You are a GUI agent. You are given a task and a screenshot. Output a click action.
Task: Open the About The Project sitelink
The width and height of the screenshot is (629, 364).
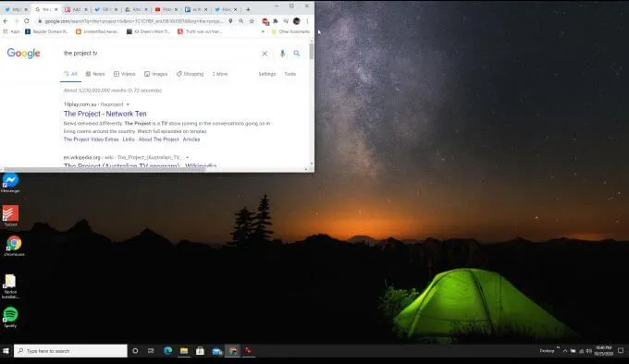(159, 140)
